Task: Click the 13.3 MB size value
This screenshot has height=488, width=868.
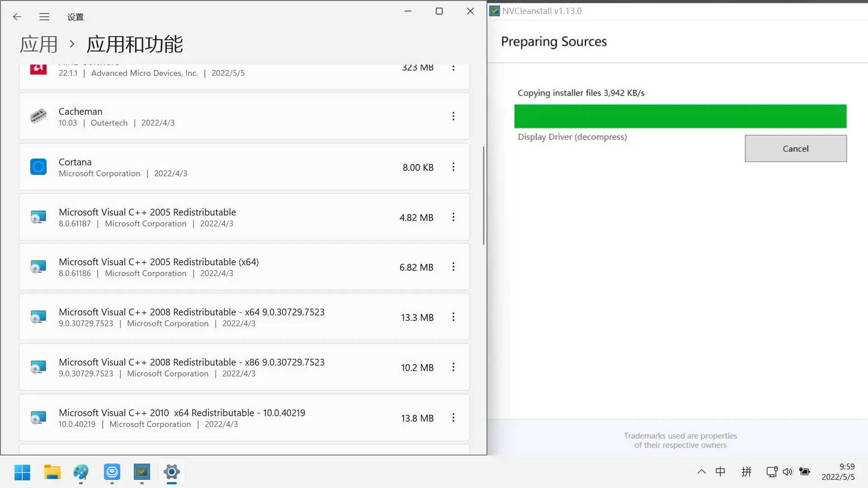Action: [417, 318]
